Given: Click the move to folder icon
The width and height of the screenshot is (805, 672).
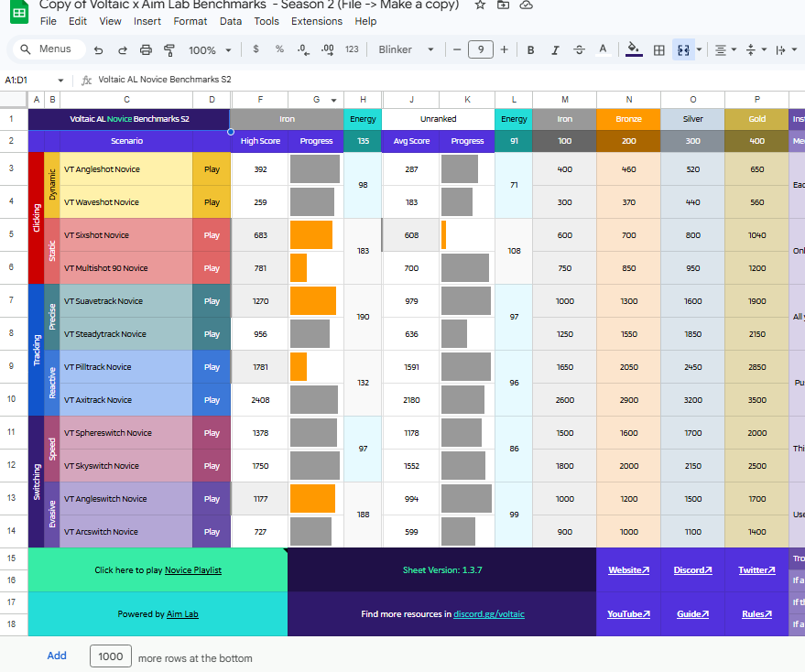Looking at the screenshot, I should click(x=503, y=5).
